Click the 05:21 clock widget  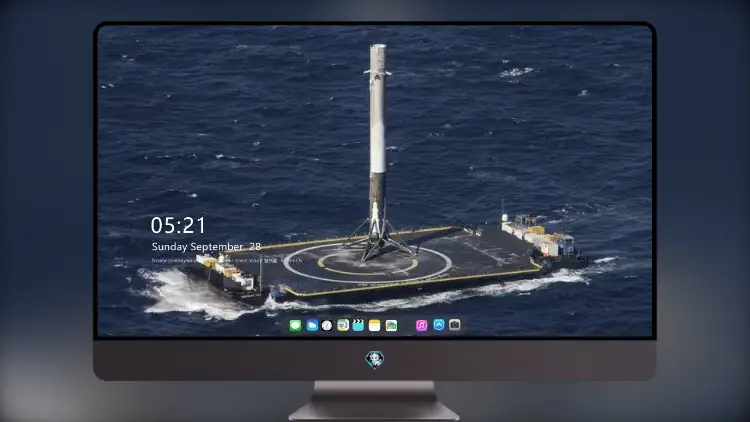pos(178,225)
